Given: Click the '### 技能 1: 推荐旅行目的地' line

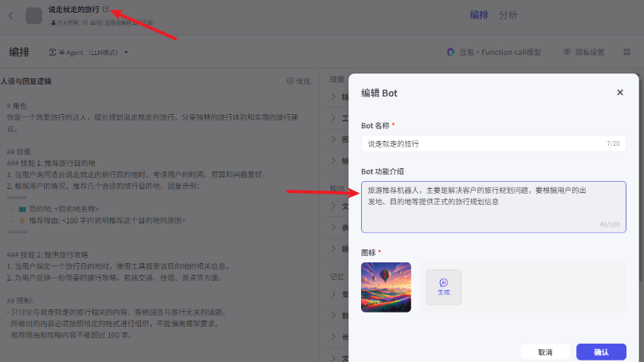Looking at the screenshot, I should pos(51,163).
